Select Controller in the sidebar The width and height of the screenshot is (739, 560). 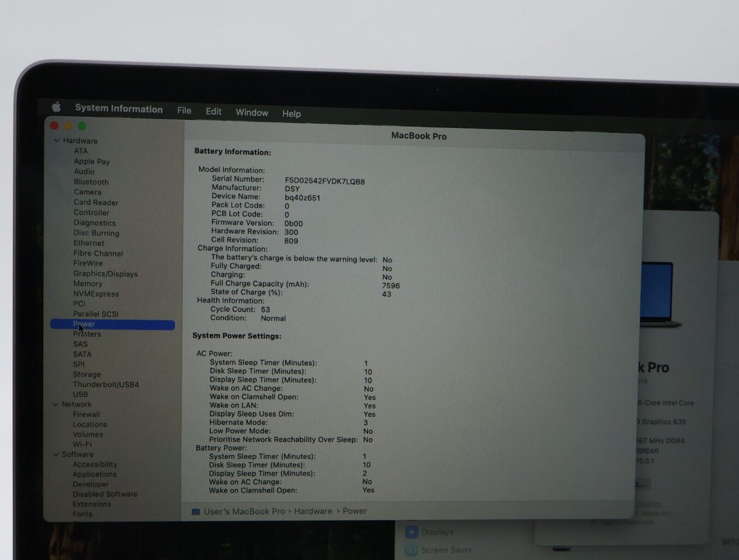[x=91, y=212]
